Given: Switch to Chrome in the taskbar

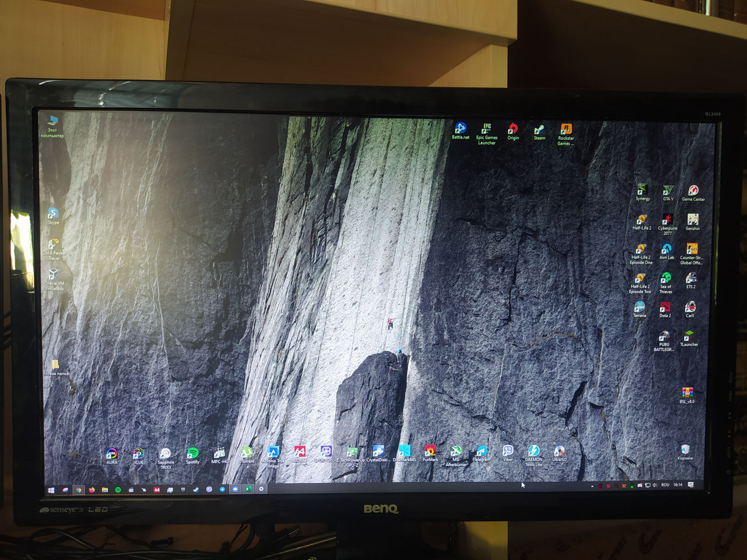Looking at the screenshot, I should pyautogui.click(x=78, y=490).
